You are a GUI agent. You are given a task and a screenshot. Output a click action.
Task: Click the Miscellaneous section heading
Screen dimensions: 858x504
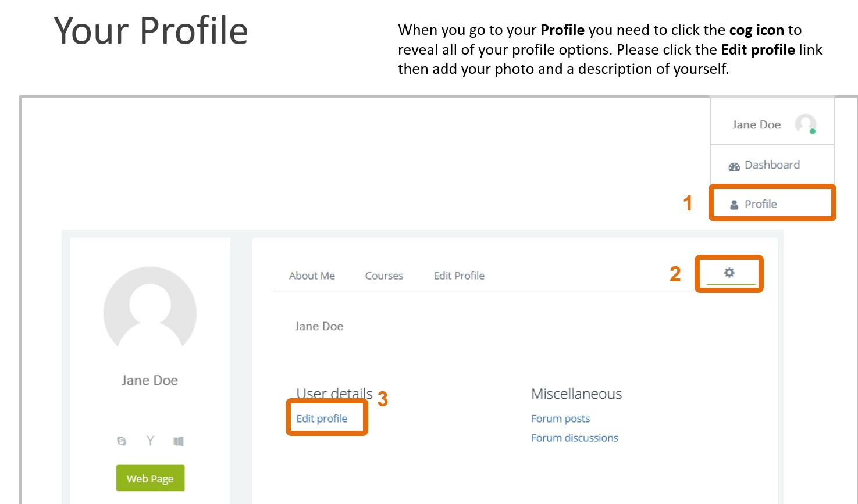(576, 394)
